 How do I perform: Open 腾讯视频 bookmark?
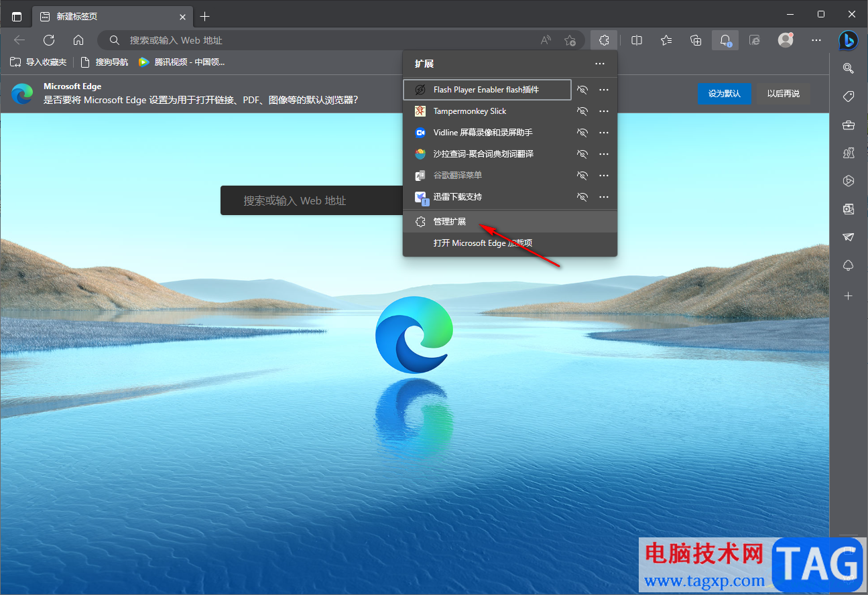coord(182,62)
